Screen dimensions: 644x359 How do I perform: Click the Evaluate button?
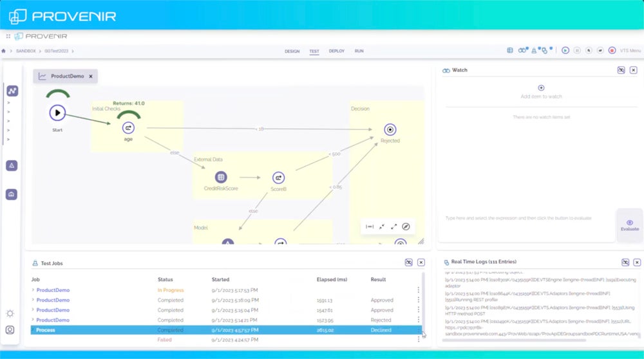[x=629, y=225]
